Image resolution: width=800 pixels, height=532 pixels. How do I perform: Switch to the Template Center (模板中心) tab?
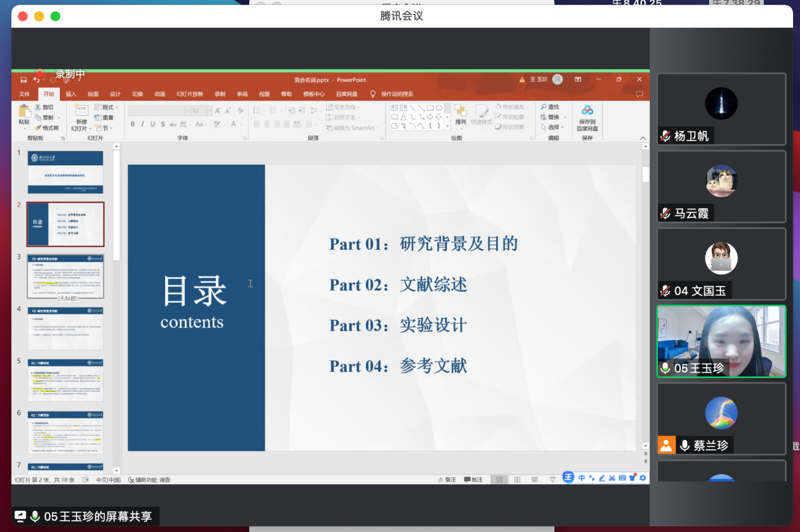coord(314,94)
